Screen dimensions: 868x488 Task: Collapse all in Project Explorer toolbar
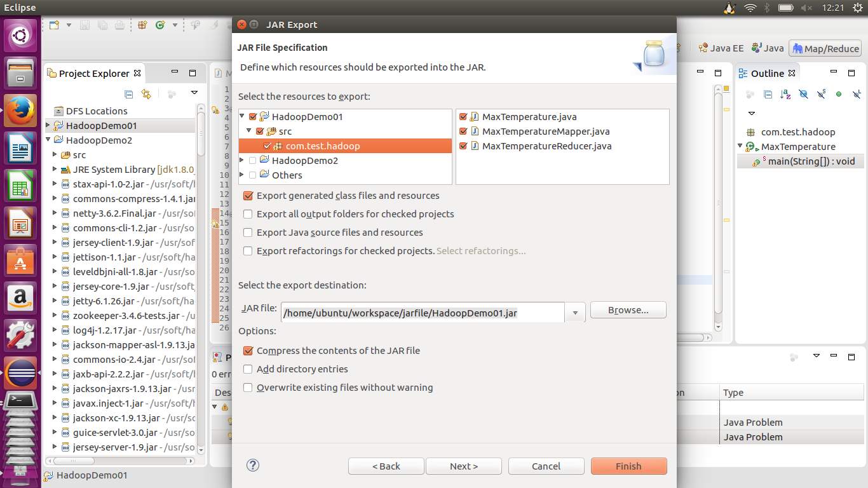129,94
